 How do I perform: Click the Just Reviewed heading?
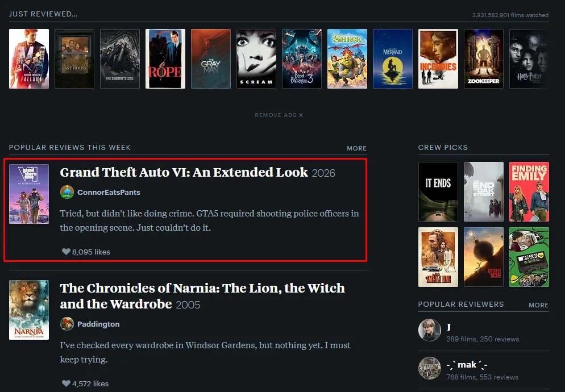pyautogui.click(x=43, y=14)
